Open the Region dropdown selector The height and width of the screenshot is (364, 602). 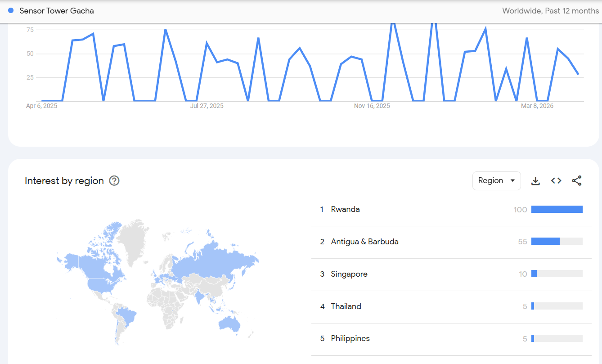[497, 181]
